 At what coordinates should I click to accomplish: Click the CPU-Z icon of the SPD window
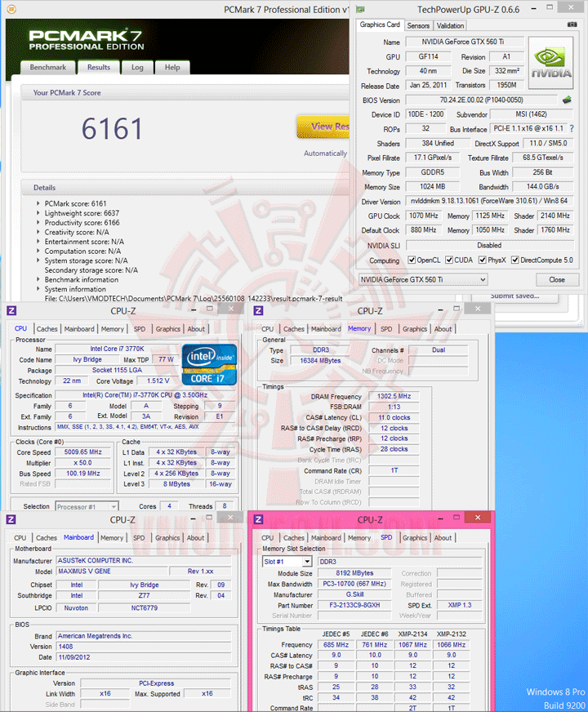tap(258, 519)
